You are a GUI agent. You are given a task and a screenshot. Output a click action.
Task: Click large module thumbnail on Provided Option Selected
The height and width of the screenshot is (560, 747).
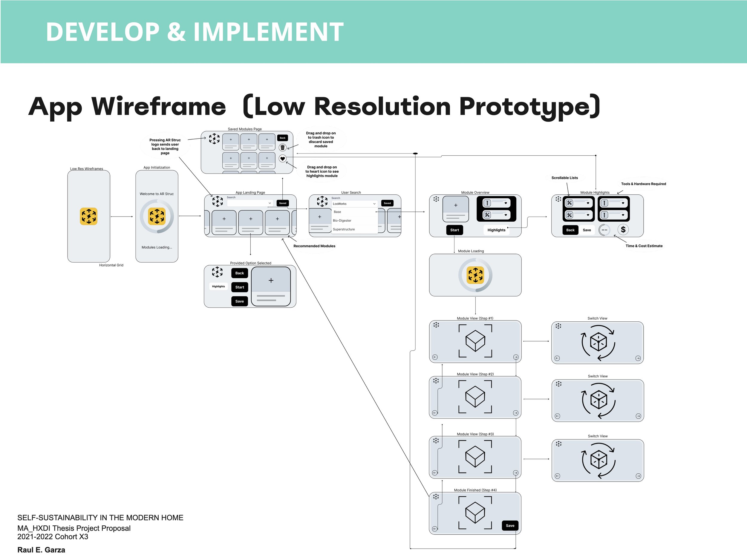[x=271, y=287]
